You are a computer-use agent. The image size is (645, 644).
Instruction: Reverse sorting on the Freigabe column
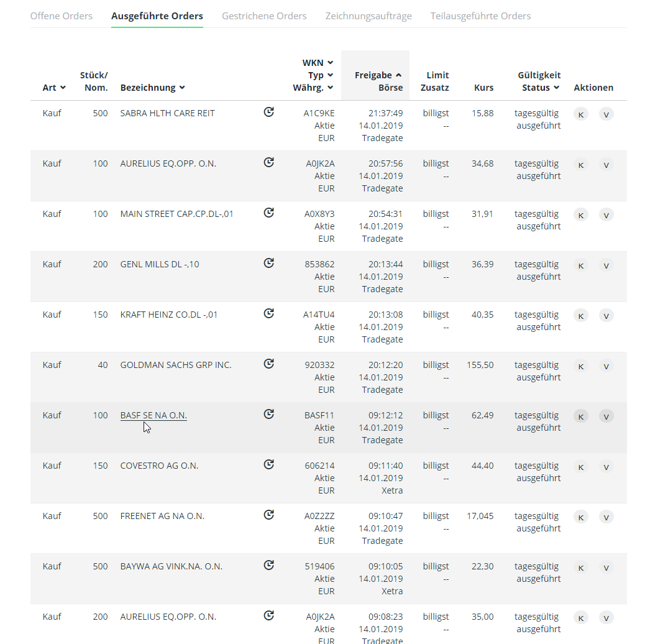pyautogui.click(x=375, y=75)
